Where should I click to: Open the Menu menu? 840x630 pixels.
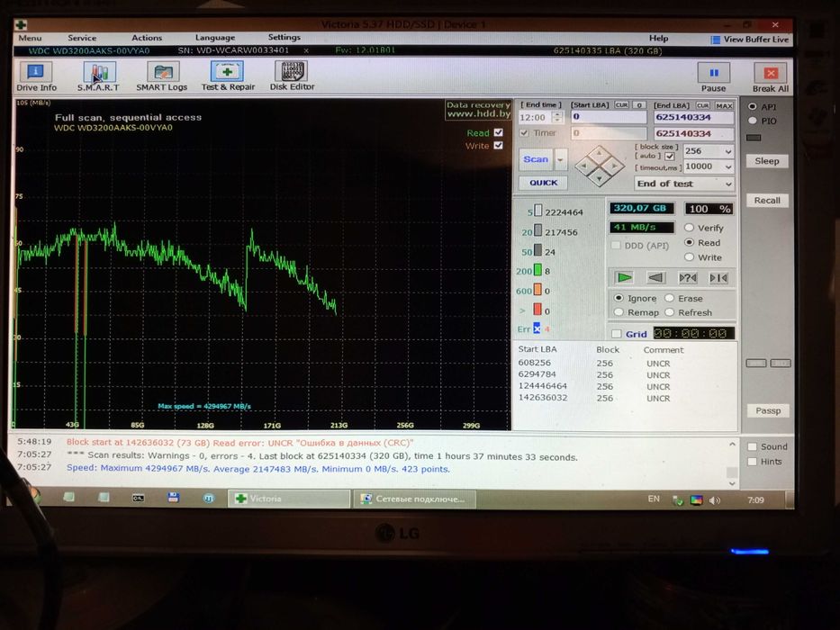point(30,38)
